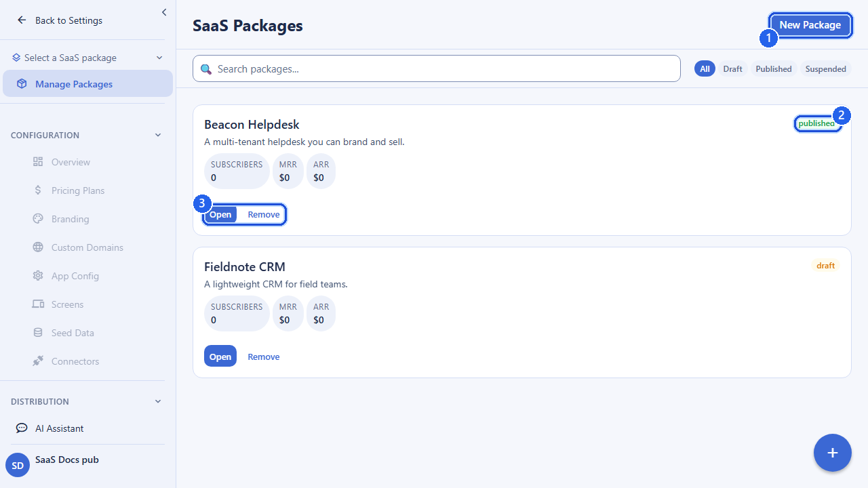
Task: Click the SaaS Packages page heading
Action: pyautogui.click(x=248, y=26)
